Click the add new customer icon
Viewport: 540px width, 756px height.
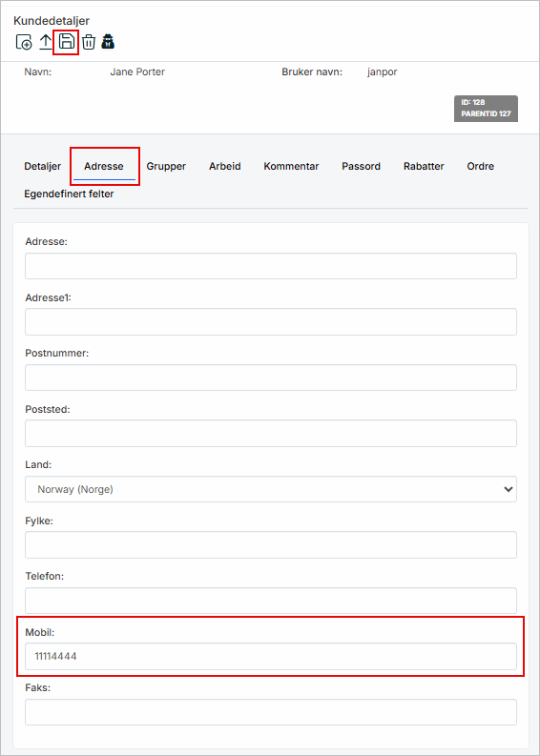pos(24,43)
